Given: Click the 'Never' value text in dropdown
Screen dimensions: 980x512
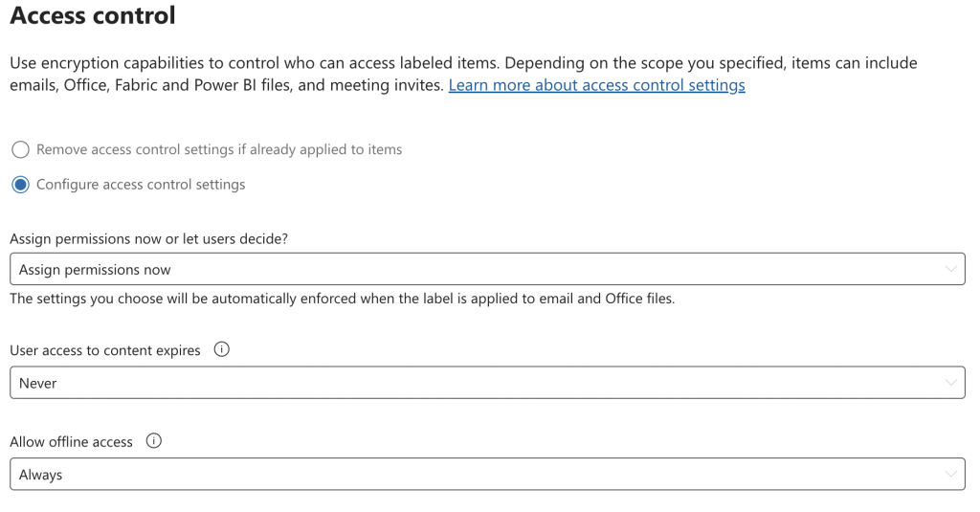Looking at the screenshot, I should pos(38,383).
